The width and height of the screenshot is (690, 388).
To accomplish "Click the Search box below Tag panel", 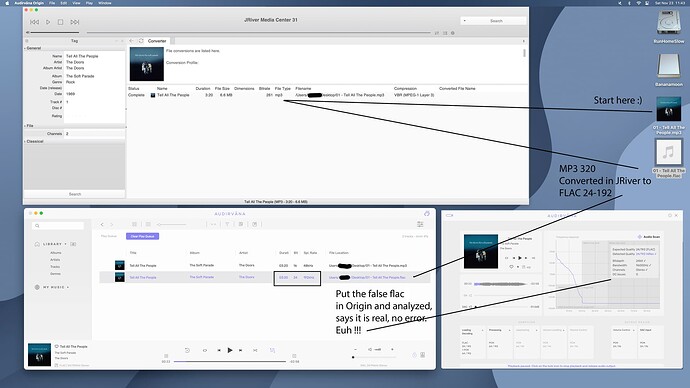I will (74, 194).
